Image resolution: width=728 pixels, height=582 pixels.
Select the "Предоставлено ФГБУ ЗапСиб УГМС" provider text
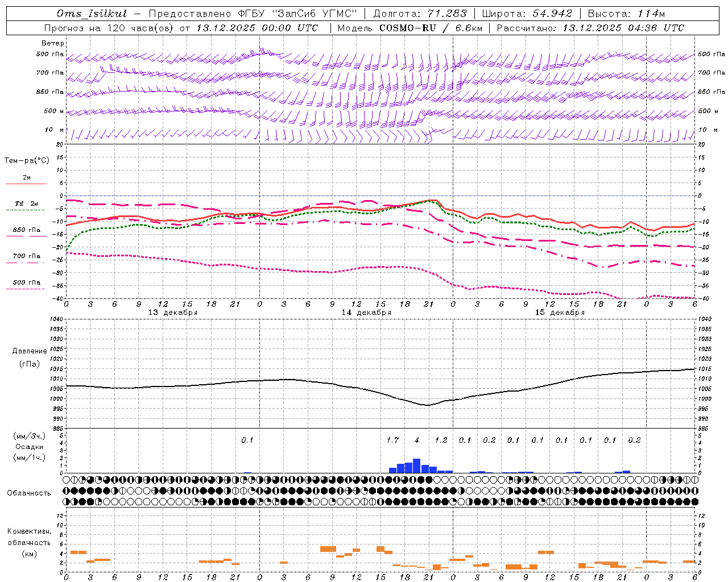[253, 14]
